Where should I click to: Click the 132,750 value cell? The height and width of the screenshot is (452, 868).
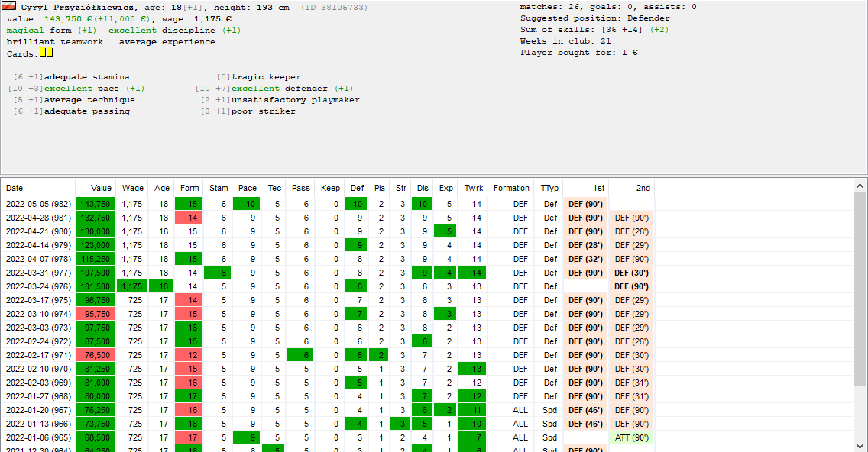96,218
